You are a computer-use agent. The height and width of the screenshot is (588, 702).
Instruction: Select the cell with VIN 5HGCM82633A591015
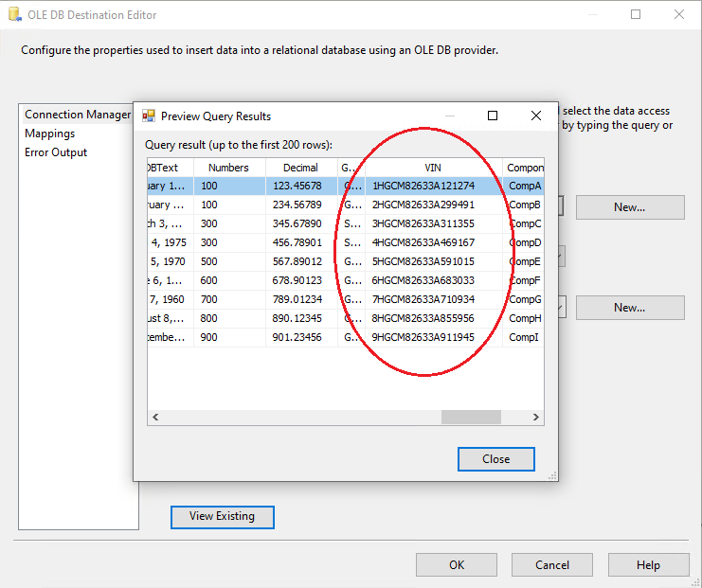[423, 261]
